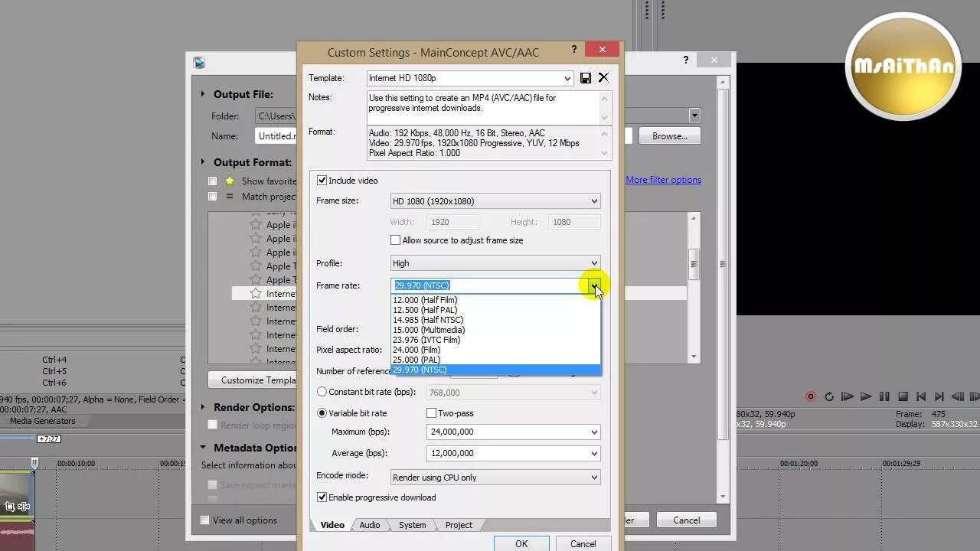Select Variable bit rate radio button

(x=322, y=413)
